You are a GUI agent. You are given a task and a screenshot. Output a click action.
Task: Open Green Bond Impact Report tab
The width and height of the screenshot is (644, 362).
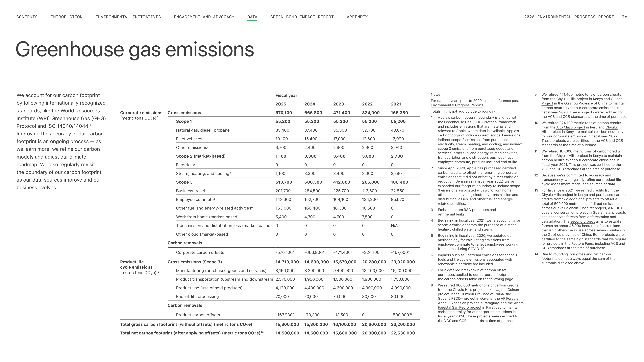(302, 17)
